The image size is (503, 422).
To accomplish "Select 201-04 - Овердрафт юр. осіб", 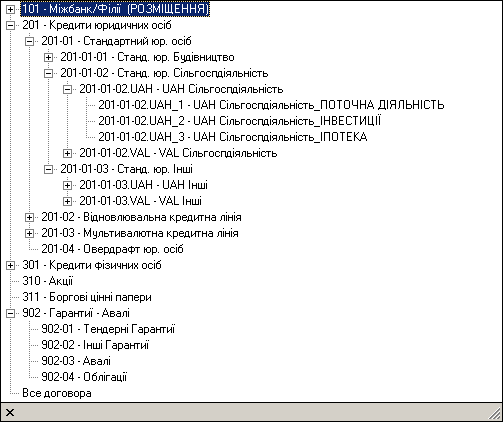I will (112, 249).
